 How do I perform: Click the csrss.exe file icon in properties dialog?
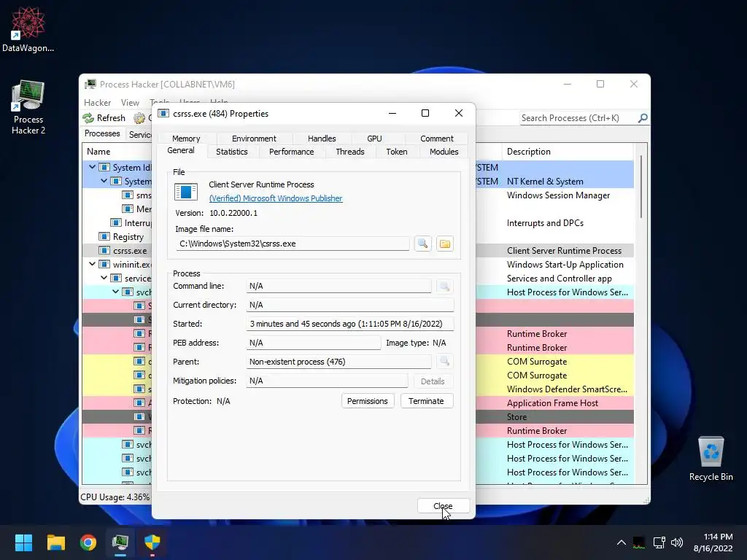pyautogui.click(x=185, y=192)
